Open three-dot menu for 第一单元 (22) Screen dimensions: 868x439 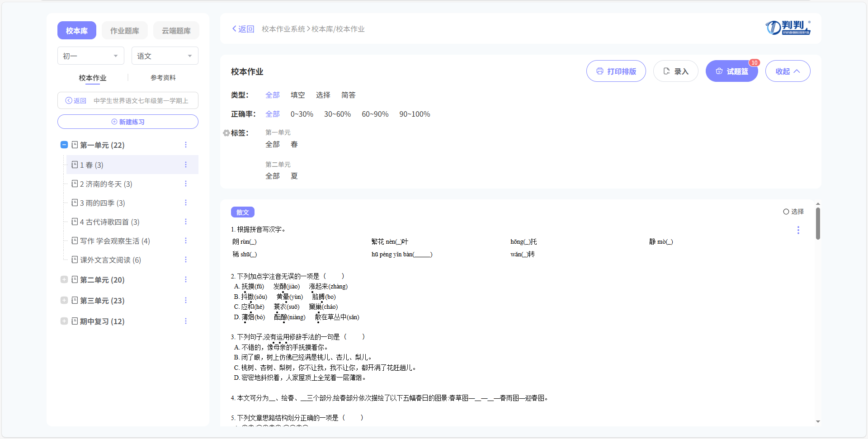coord(185,145)
